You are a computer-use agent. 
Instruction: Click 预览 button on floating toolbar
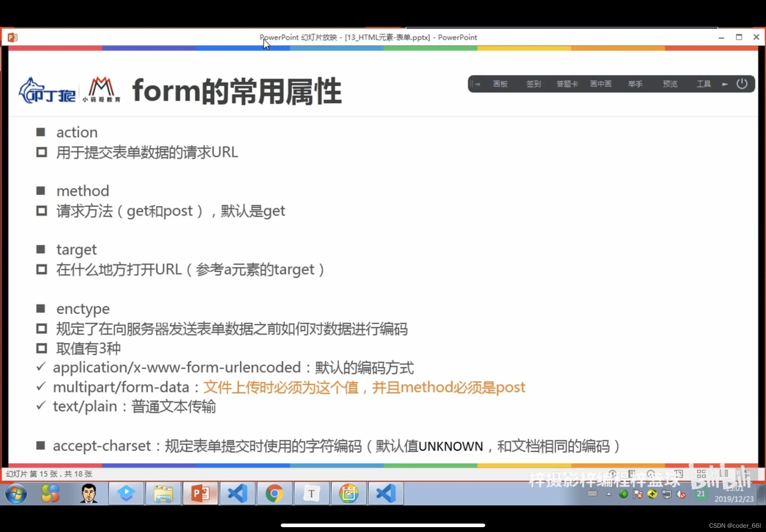(x=670, y=84)
